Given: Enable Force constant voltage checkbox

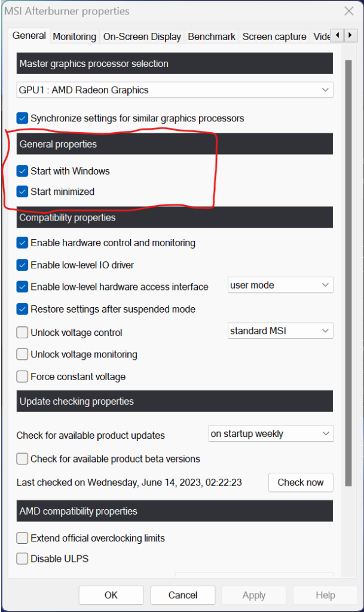Looking at the screenshot, I should point(22,377).
